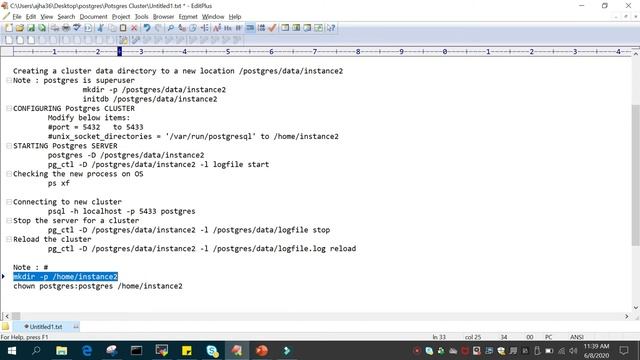The image size is (640, 360).
Task: Open the Window menu
Action: point(213,17)
